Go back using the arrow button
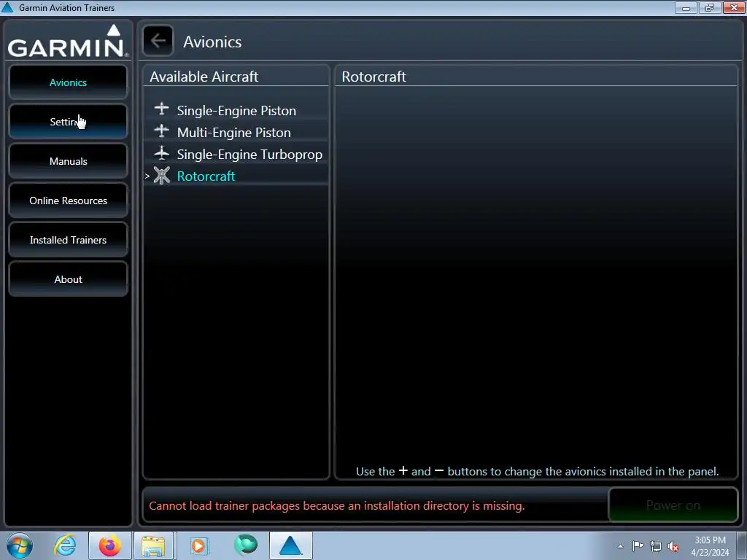Image resolution: width=747 pixels, height=560 pixels. [x=158, y=41]
